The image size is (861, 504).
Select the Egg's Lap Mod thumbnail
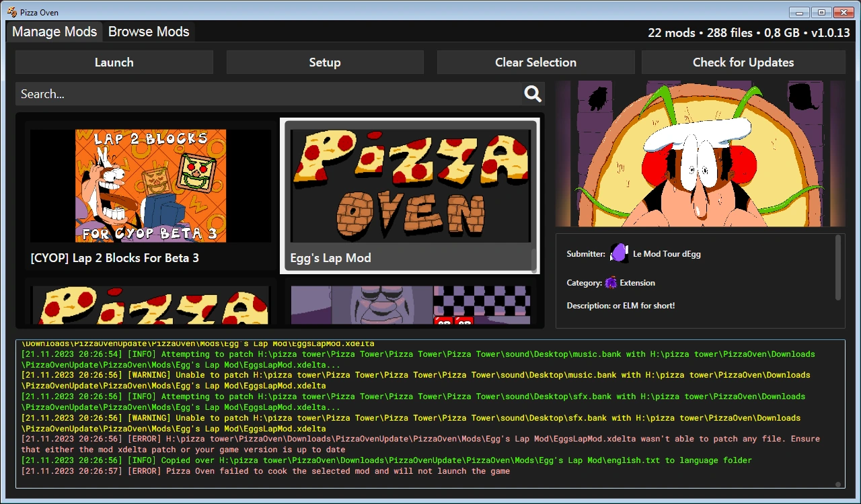click(410, 186)
